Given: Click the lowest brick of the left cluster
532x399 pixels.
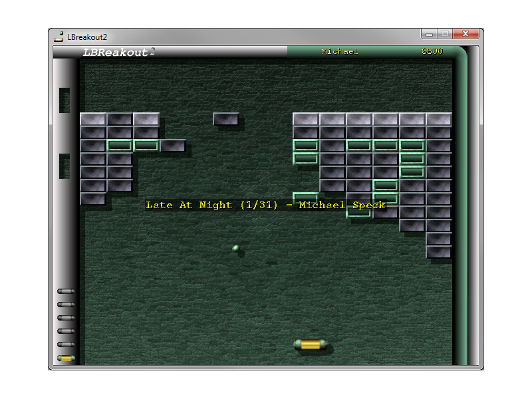Looking at the screenshot, I should point(93,199).
